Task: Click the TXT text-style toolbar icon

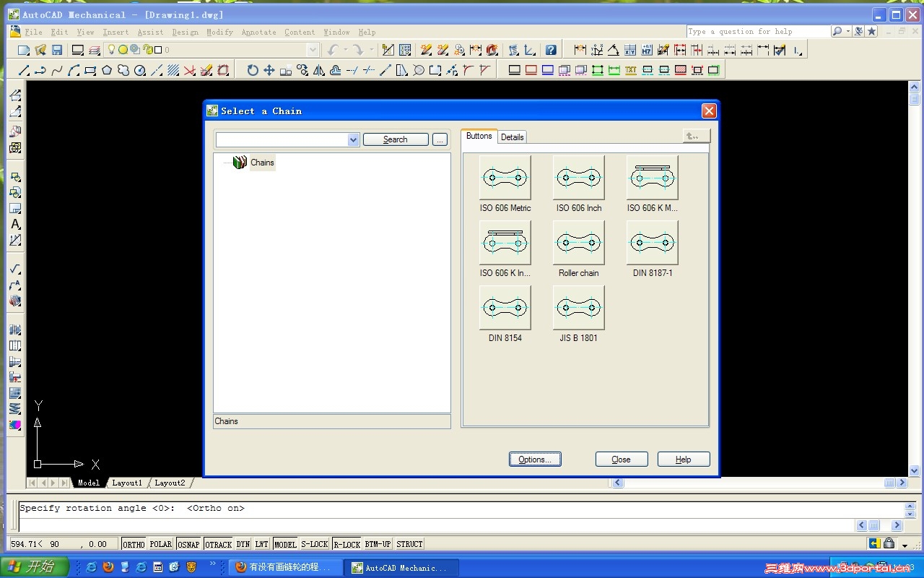Action: click(631, 70)
